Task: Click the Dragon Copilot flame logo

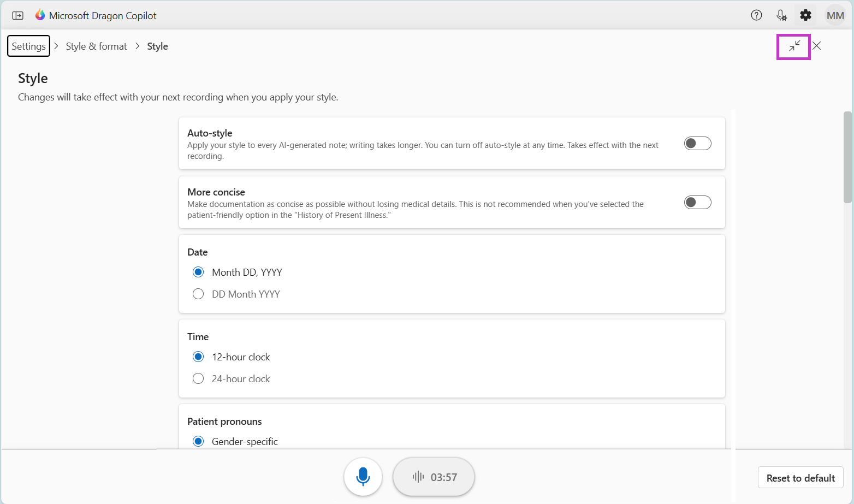Action: (x=40, y=14)
